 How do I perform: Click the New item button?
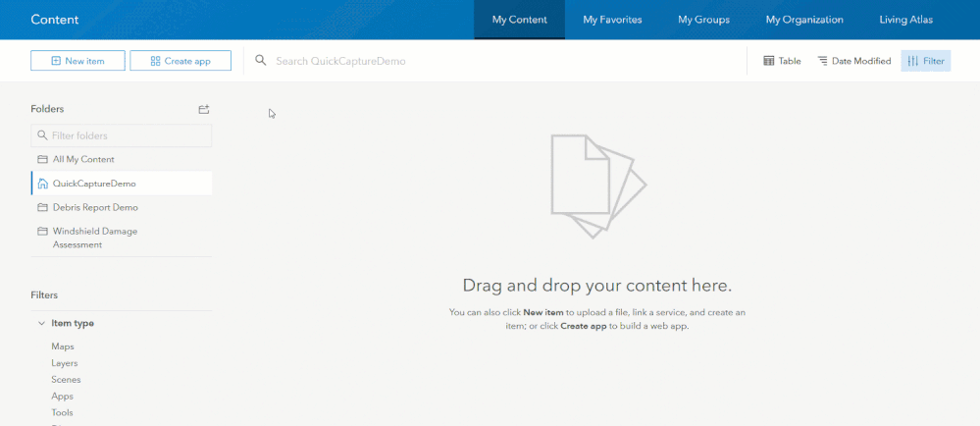pos(77,61)
